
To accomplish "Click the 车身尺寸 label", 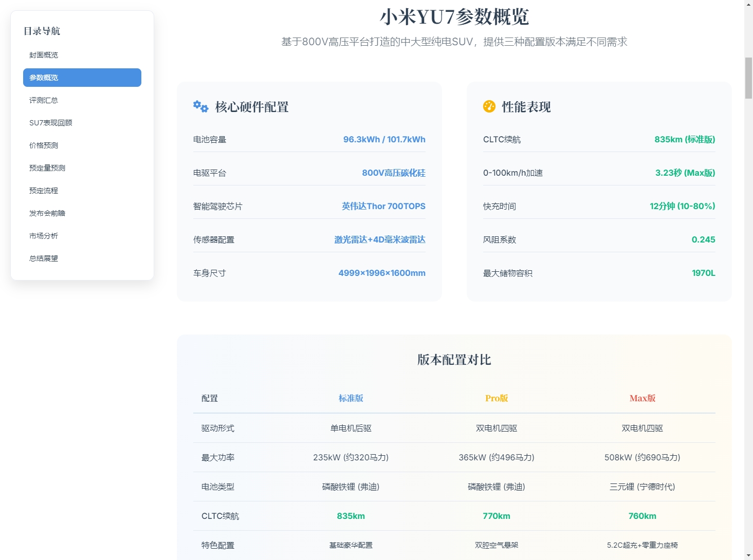I will [210, 273].
